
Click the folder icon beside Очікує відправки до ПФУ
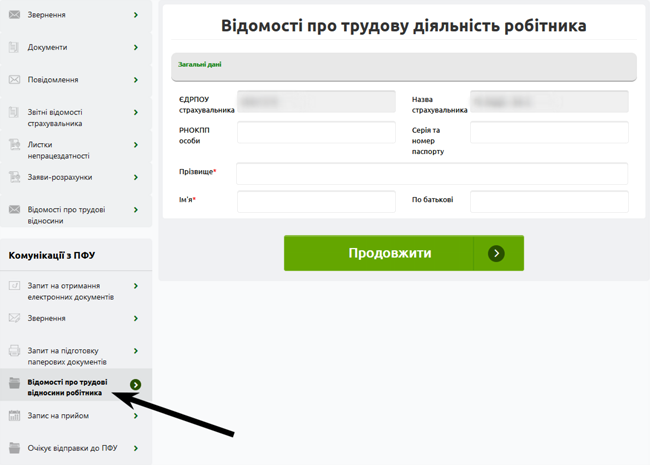click(14, 448)
